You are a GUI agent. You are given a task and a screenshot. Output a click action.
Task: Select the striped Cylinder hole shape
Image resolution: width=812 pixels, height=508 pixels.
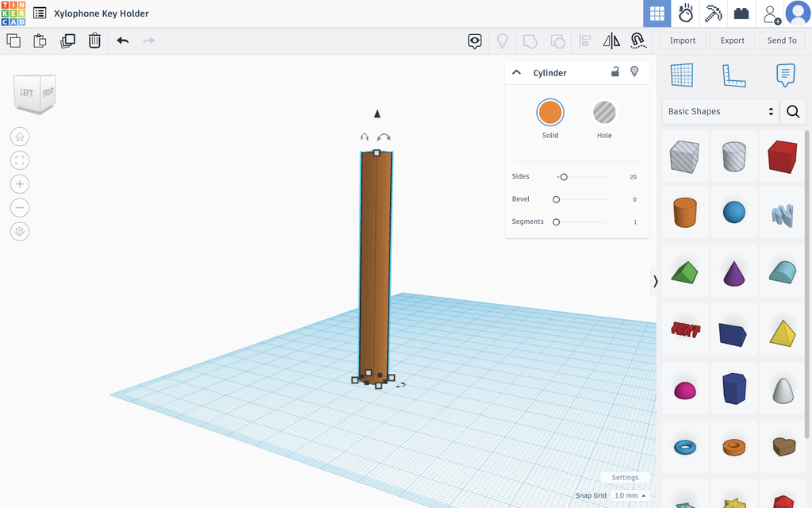733,156
